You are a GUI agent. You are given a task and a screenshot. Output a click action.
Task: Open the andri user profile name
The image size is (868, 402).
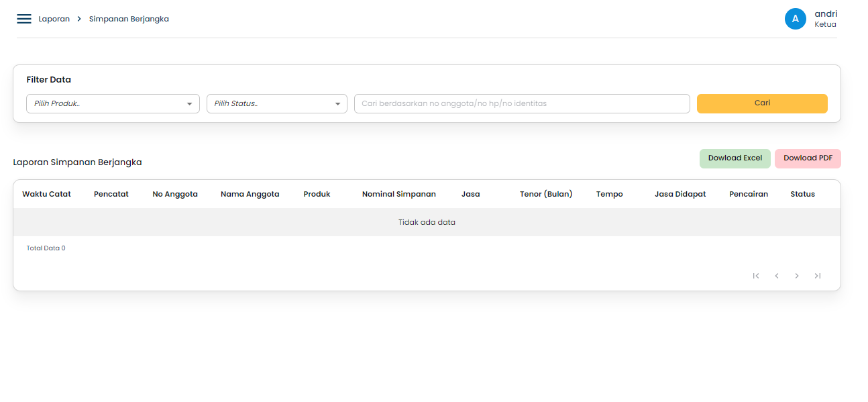pos(826,14)
